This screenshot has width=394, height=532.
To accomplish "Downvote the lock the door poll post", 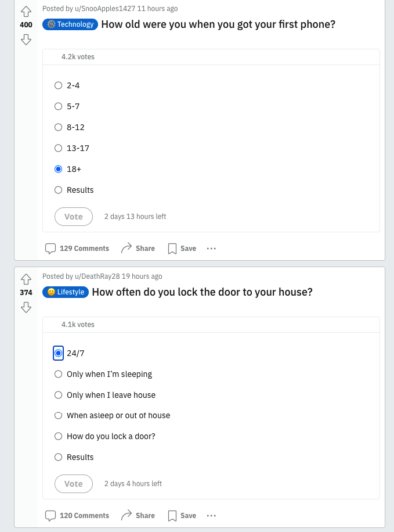I will (x=26, y=307).
